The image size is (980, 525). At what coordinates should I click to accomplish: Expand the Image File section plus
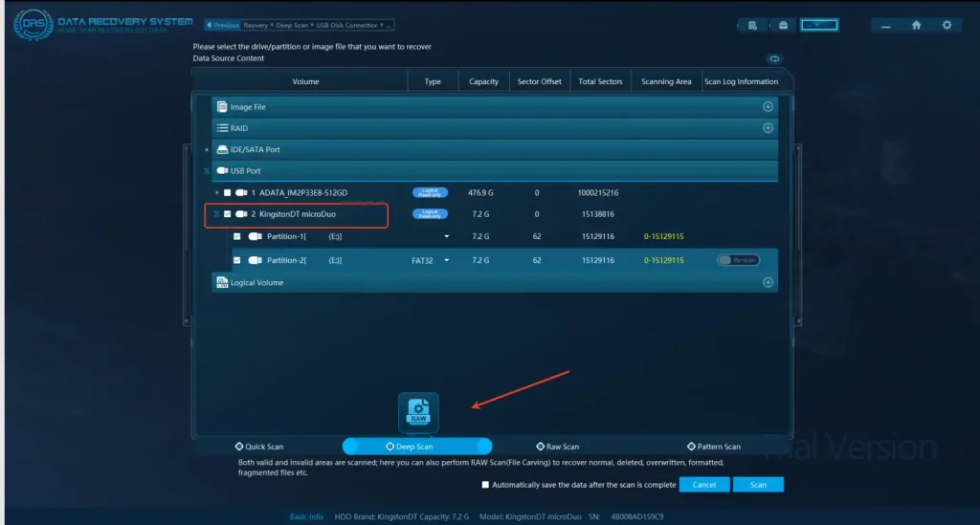pos(768,107)
